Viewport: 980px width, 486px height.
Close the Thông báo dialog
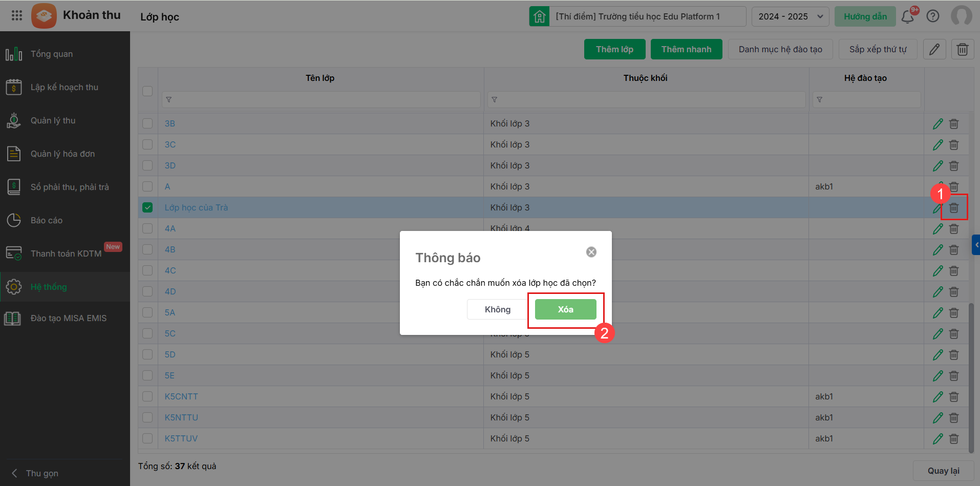point(591,252)
